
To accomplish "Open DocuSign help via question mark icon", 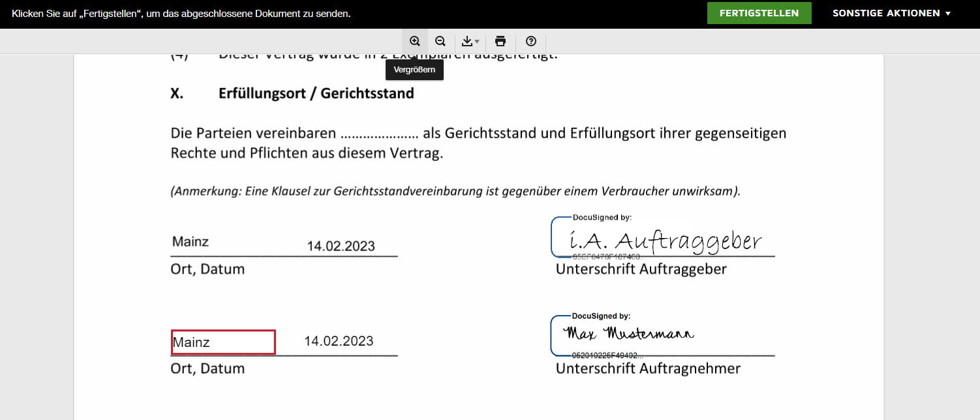I will coord(530,42).
